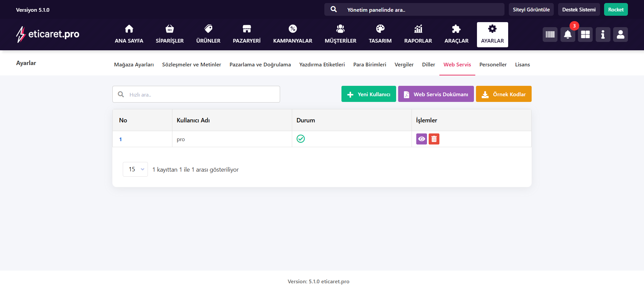Click the Hızlı ara quick search field
This screenshot has width=644, height=291.
coord(201,95)
